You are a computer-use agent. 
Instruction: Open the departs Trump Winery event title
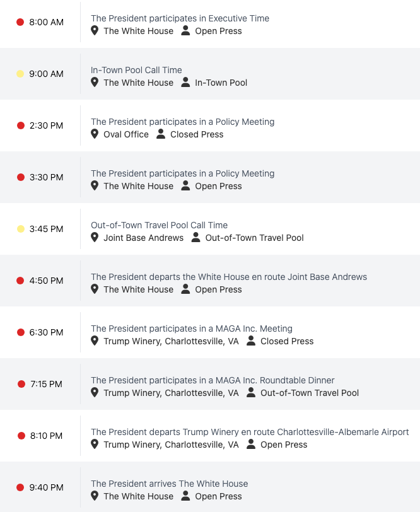pyautogui.click(x=250, y=432)
